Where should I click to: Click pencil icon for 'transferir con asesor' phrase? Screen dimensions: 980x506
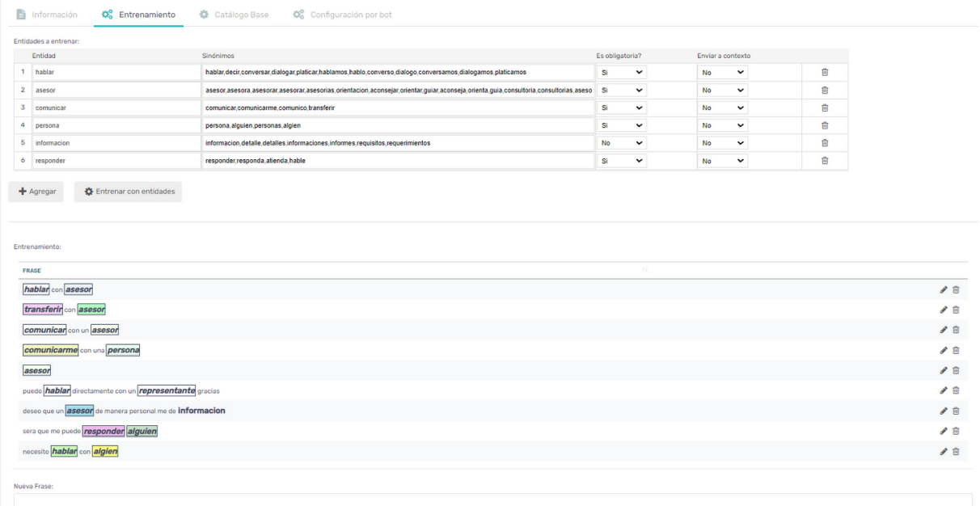(x=943, y=310)
